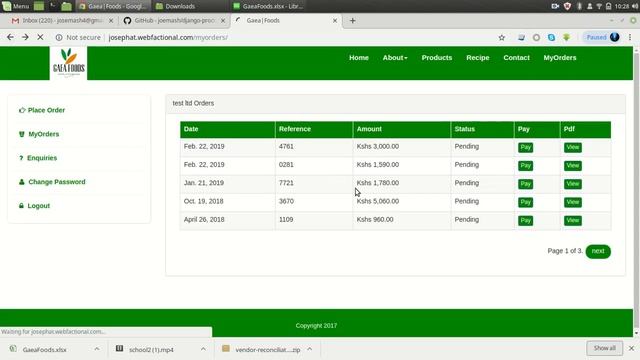
Task: View PDF for order 0281
Action: (573, 166)
